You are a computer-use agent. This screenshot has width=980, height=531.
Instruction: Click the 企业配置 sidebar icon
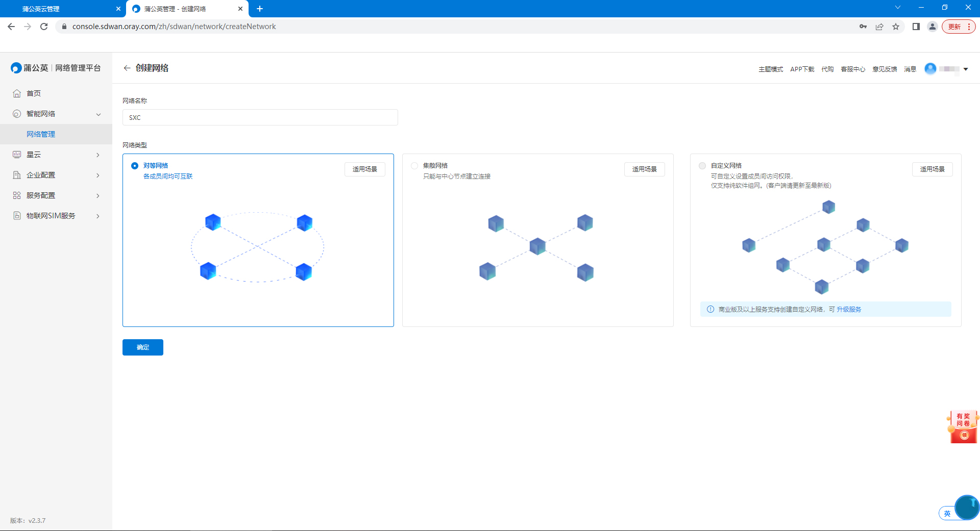17,175
